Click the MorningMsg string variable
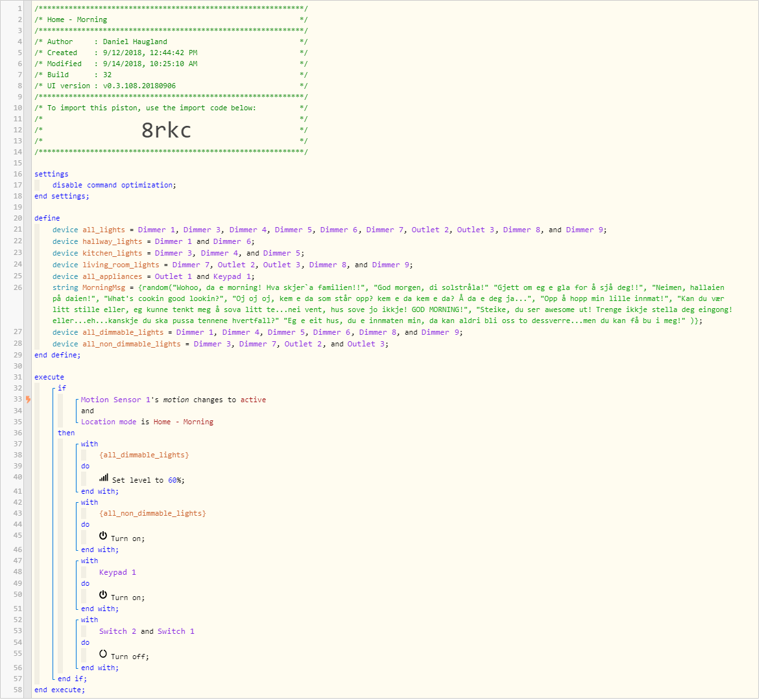764x700 pixels. tap(104, 289)
